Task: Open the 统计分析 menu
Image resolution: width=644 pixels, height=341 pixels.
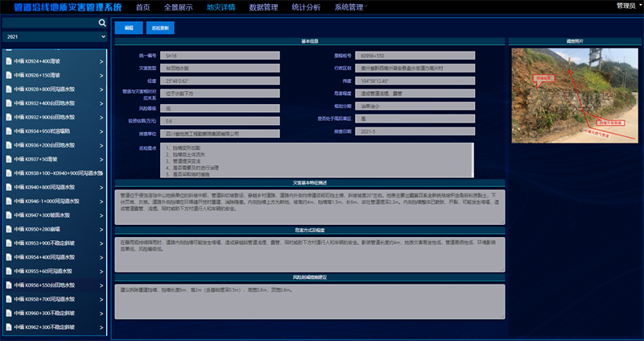Action: (x=306, y=6)
